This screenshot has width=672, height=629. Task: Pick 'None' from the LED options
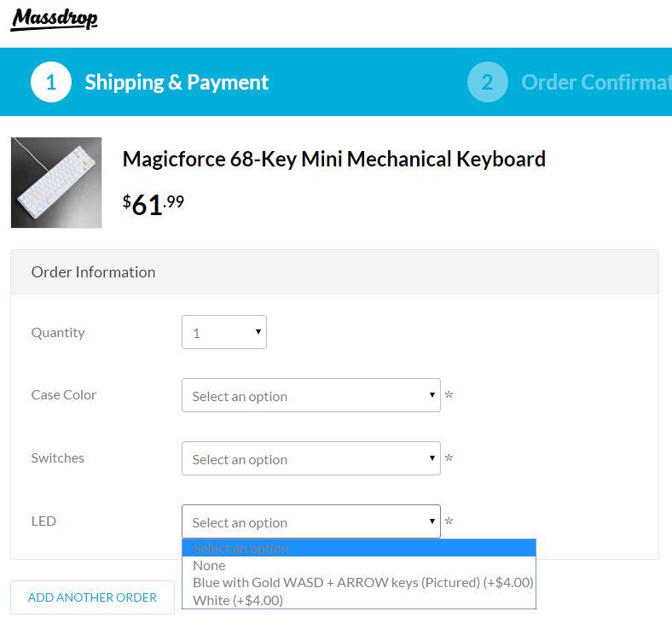coord(210,565)
